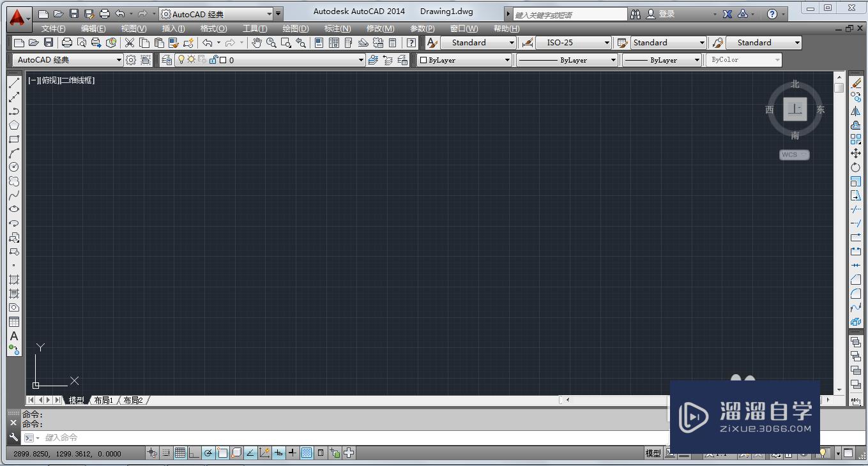Select the Polygon drawing tool
The image size is (868, 466).
(14, 125)
